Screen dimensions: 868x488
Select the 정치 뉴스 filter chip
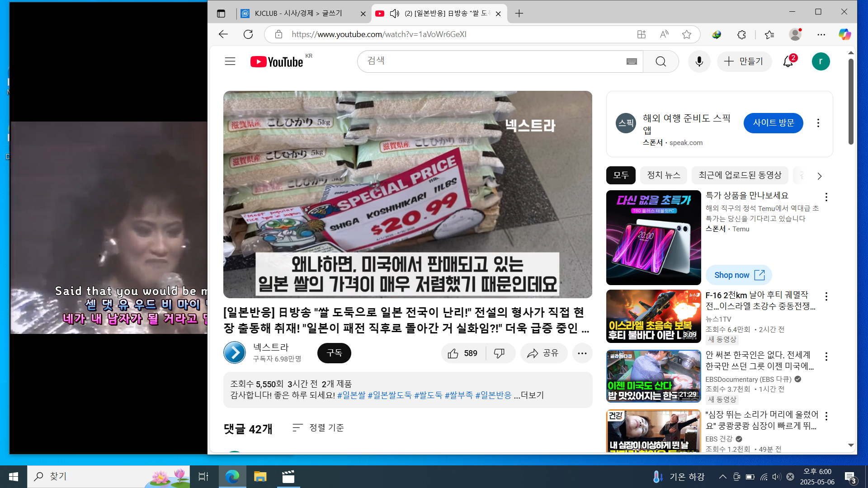(663, 175)
